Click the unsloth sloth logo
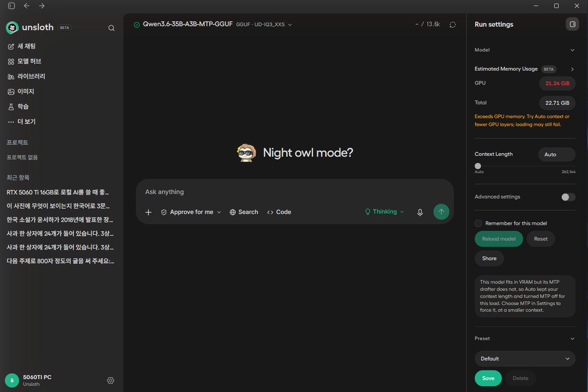 coord(12,27)
